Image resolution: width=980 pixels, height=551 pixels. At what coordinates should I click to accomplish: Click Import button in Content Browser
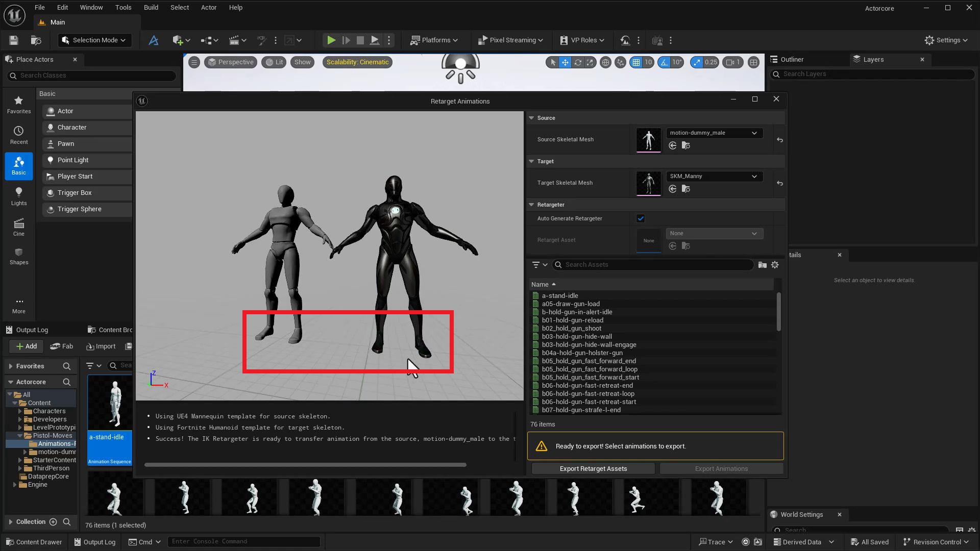click(101, 346)
